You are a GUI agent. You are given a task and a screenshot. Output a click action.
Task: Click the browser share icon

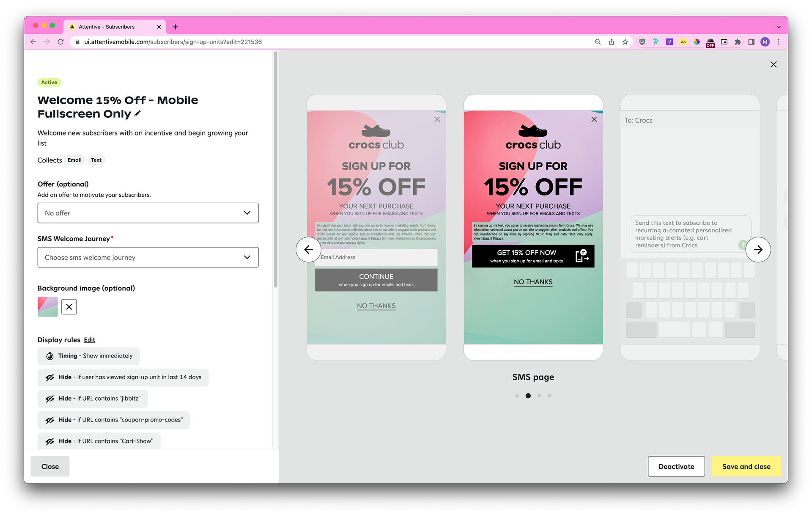[x=612, y=42]
